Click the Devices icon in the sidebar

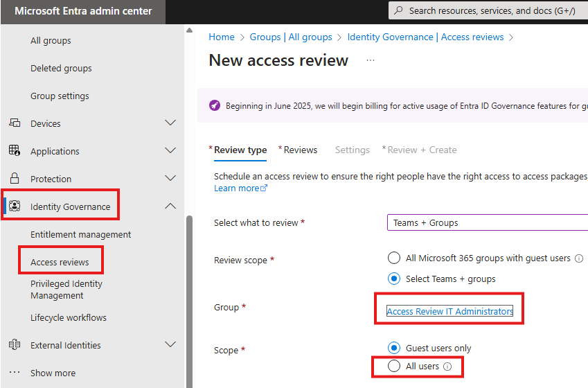click(x=15, y=123)
